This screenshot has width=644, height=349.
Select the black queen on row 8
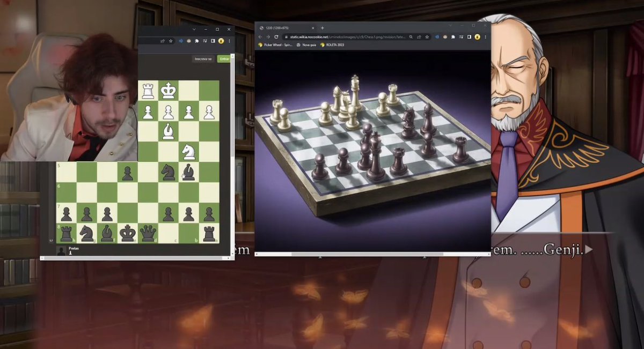(148, 233)
